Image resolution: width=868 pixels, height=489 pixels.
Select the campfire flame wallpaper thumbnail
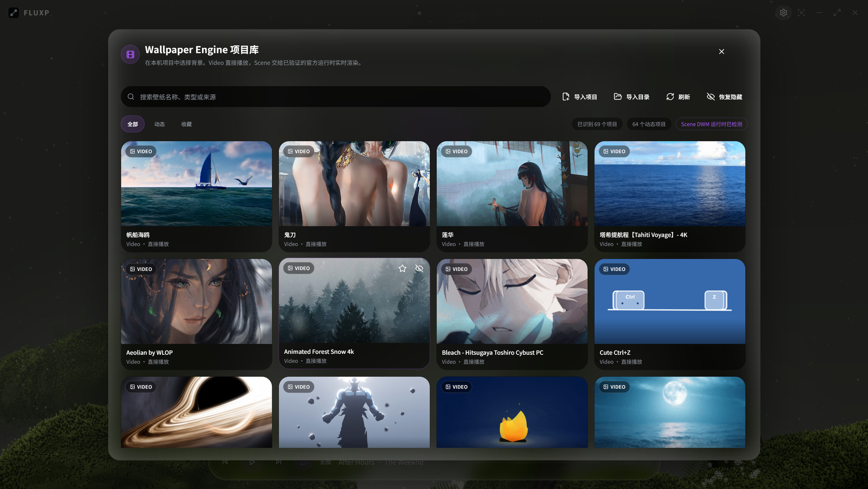[x=512, y=412]
